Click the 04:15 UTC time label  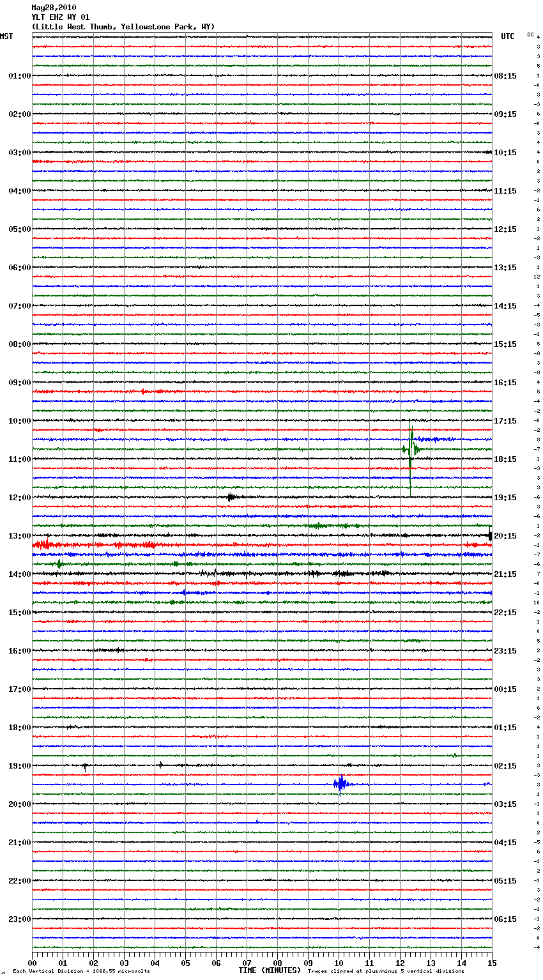(x=505, y=843)
